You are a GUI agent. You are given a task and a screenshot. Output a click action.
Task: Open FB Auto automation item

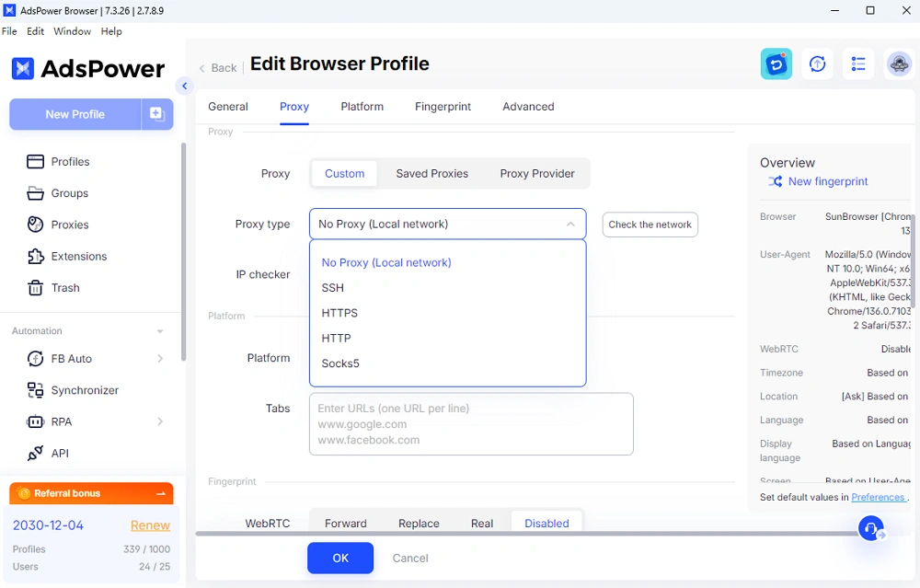click(x=60, y=359)
